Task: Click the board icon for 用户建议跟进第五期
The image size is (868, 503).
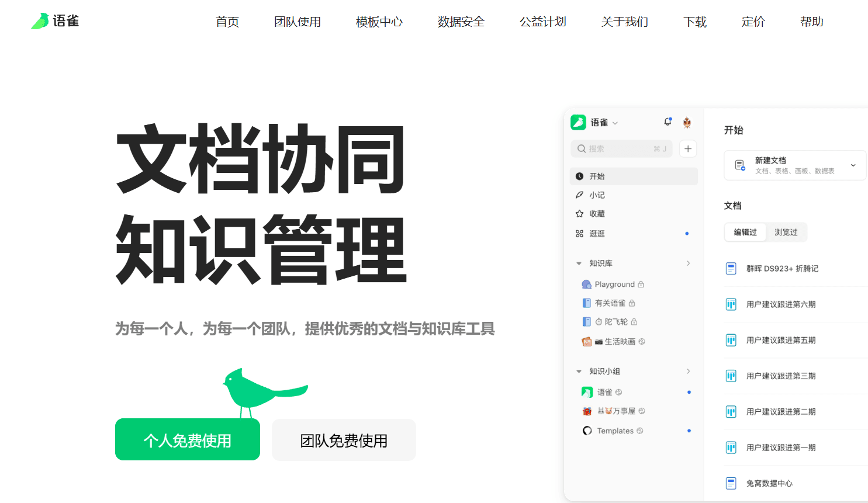Action: point(731,341)
